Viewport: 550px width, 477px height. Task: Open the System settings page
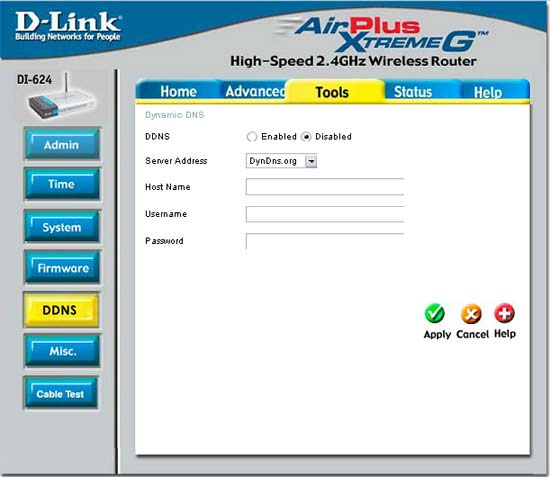point(62,227)
